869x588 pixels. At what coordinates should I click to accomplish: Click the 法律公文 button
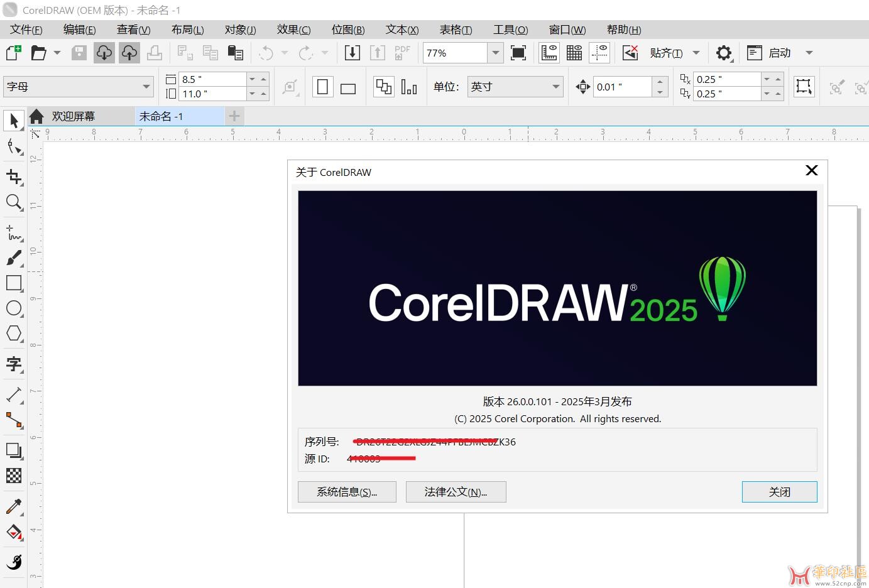[456, 492]
